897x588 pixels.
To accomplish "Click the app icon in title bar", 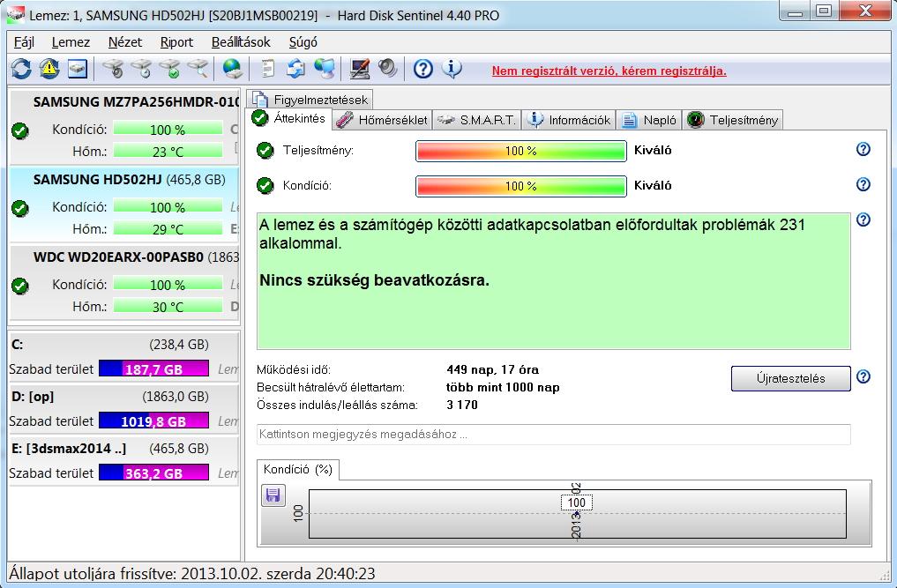I will pos(15,14).
